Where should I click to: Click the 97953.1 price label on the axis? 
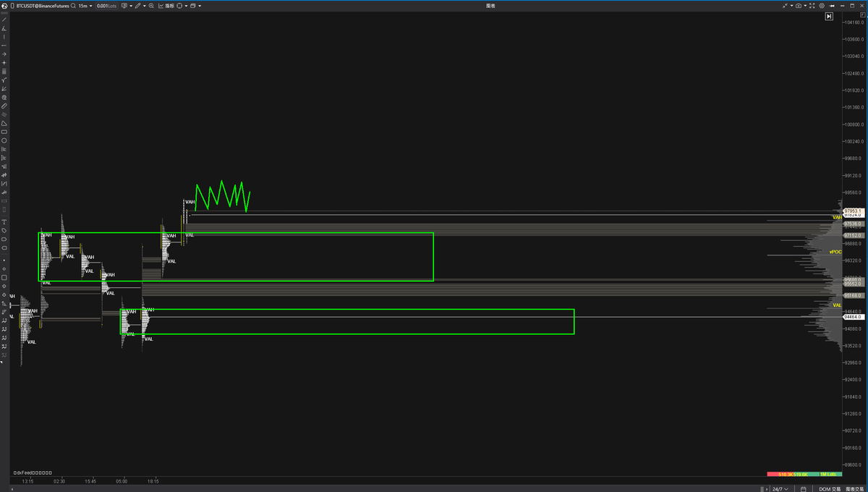(853, 211)
